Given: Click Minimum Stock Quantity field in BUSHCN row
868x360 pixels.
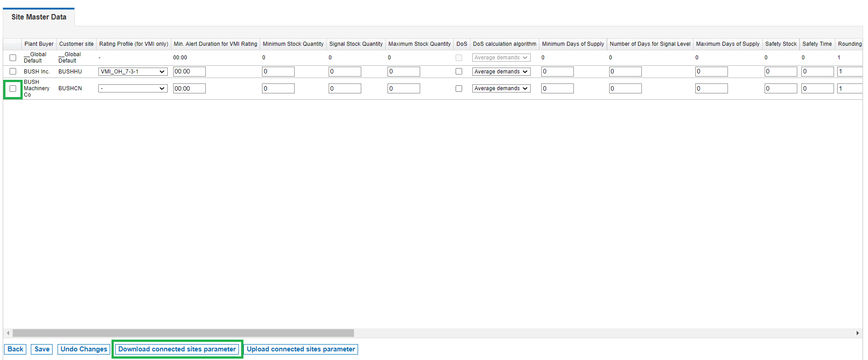Looking at the screenshot, I should tap(278, 88).
